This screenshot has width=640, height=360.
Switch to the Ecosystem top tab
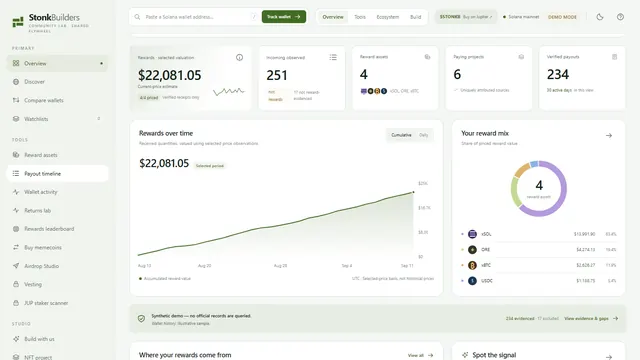pyautogui.click(x=388, y=17)
